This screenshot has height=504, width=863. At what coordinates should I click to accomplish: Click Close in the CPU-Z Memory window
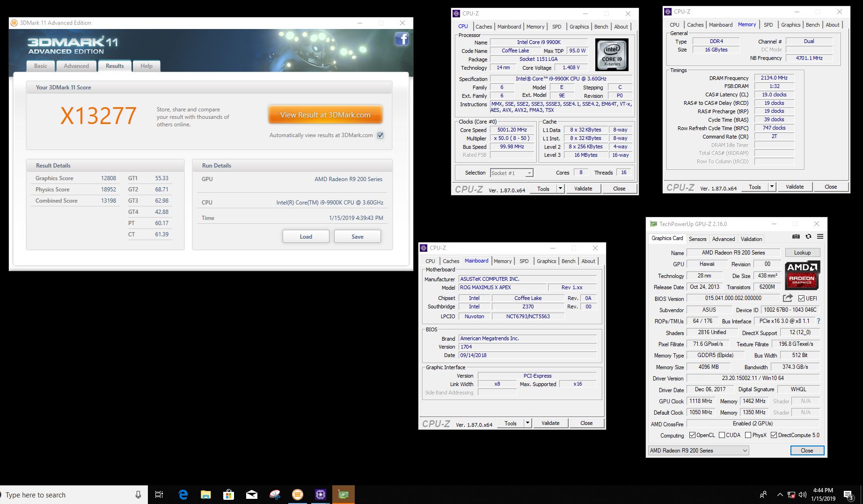coord(831,187)
